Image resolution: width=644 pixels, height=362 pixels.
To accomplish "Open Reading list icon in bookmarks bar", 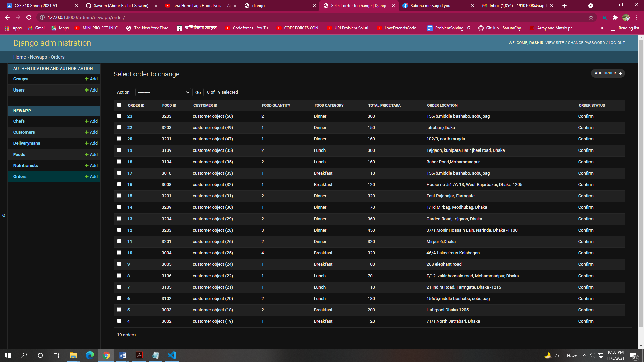I will [613, 28].
